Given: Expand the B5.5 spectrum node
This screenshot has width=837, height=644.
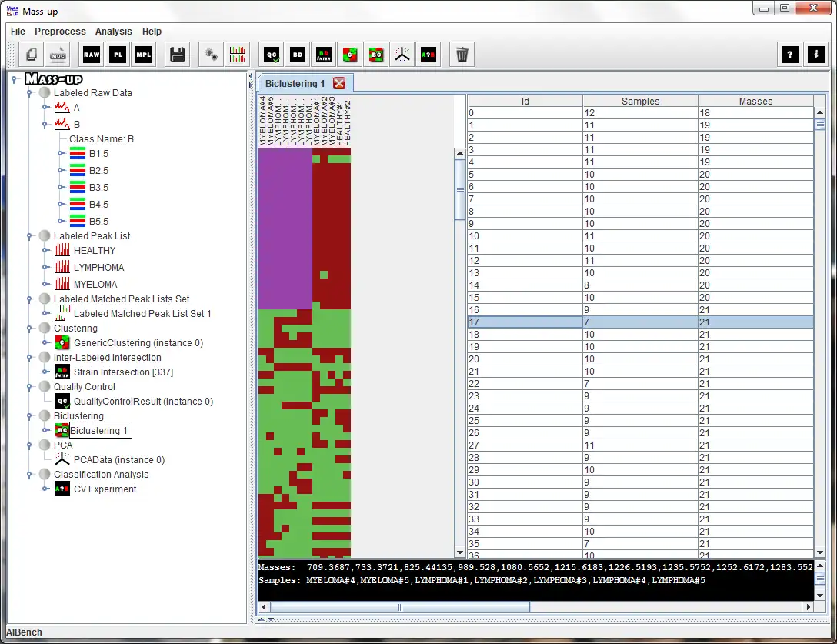Looking at the screenshot, I should click(x=61, y=221).
